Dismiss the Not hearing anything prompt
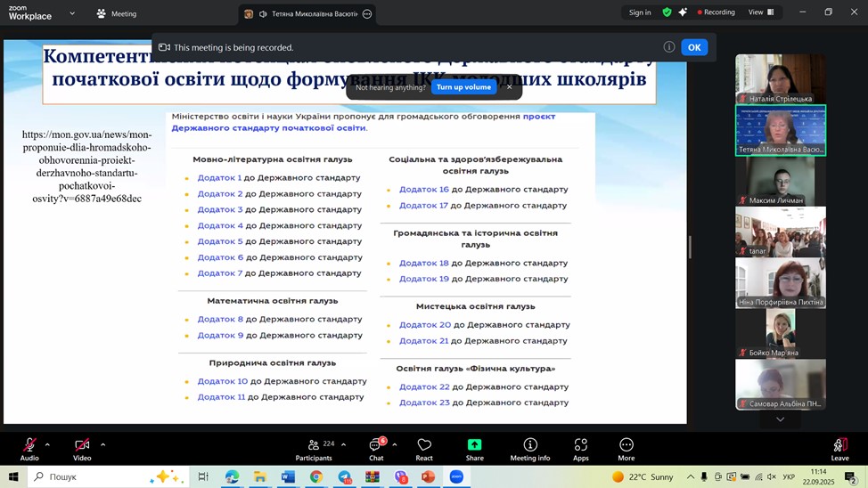 coord(510,87)
